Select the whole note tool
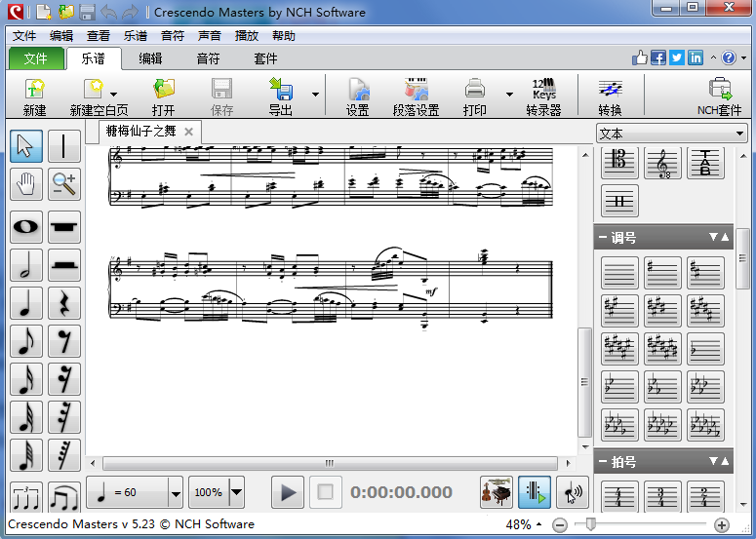Screen dimensions: 756x539 click(x=26, y=226)
